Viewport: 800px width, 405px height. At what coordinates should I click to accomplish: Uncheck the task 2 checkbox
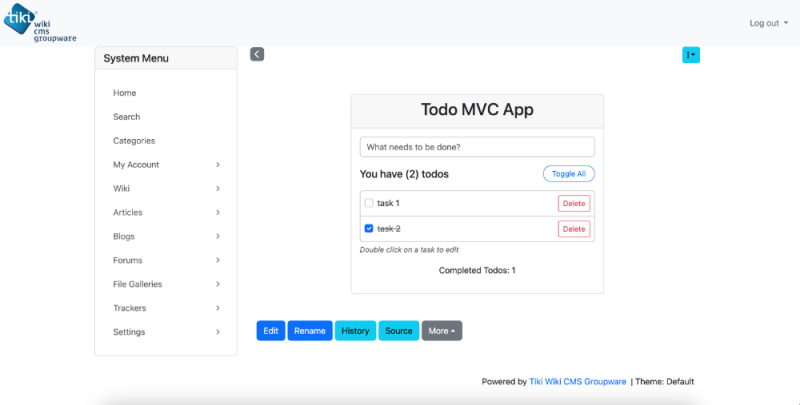pyautogui.click(x=369, y=229)
